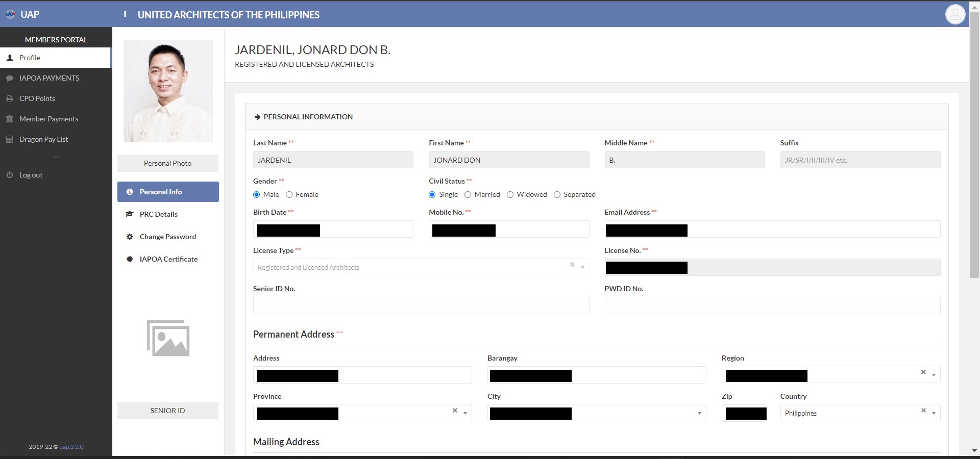
Task: Open the Country dropdown showing Philippines
Action: coord(860,413)
